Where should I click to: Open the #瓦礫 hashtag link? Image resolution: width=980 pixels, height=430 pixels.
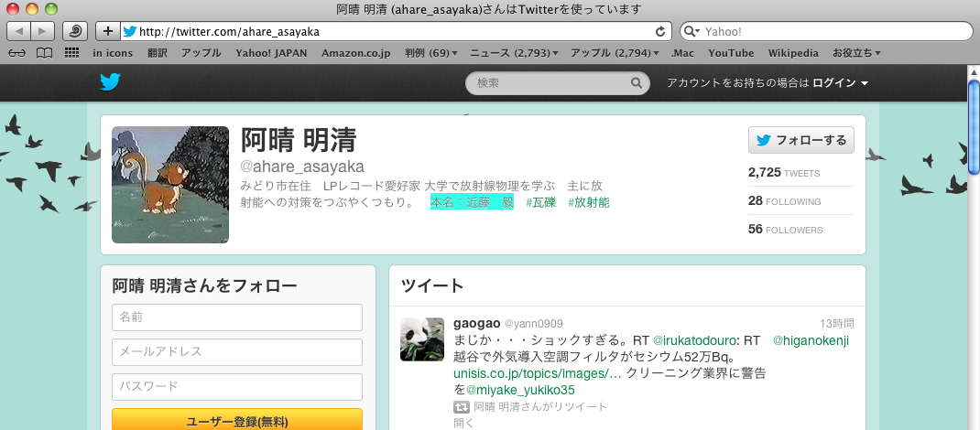540,202
